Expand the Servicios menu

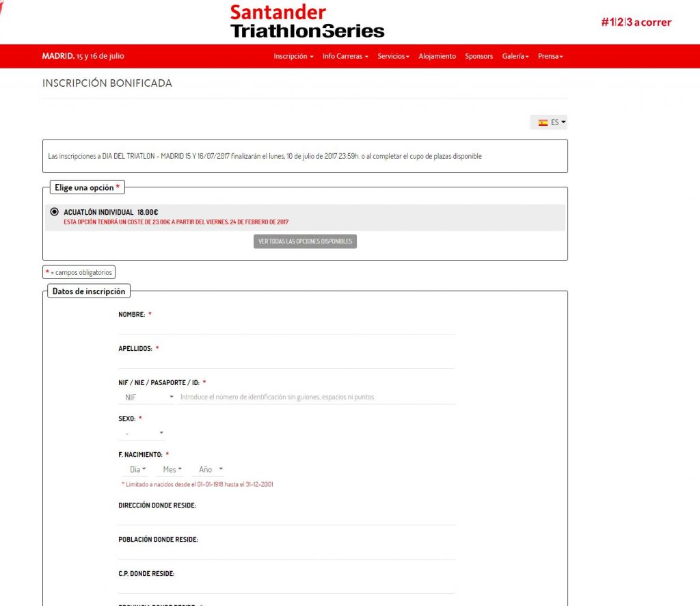393,56
